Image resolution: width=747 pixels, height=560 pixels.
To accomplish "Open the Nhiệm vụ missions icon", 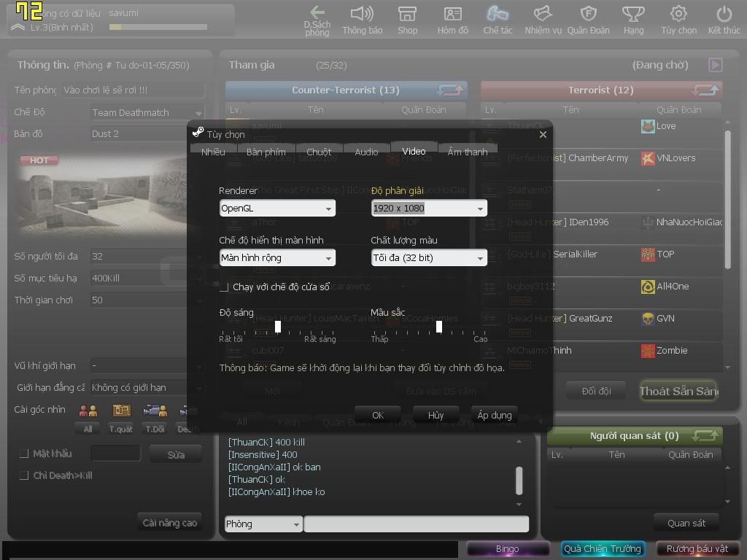I will (x=543, y=20).
